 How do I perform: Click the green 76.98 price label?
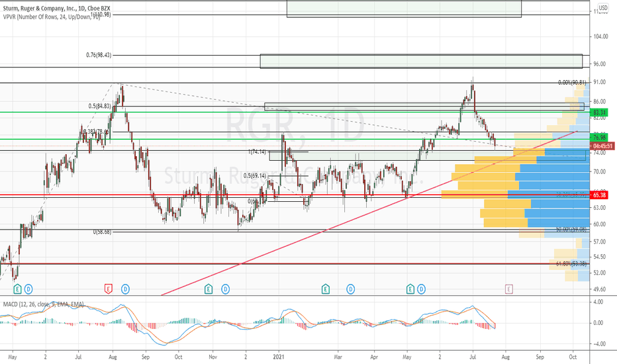(x=599, y=138)
